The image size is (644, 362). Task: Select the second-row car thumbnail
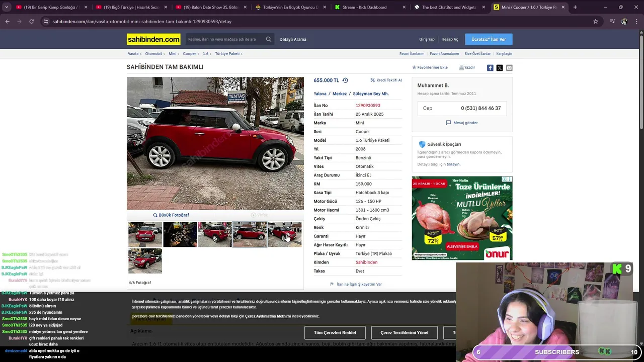pyautogui.click(x=145, y=261)
